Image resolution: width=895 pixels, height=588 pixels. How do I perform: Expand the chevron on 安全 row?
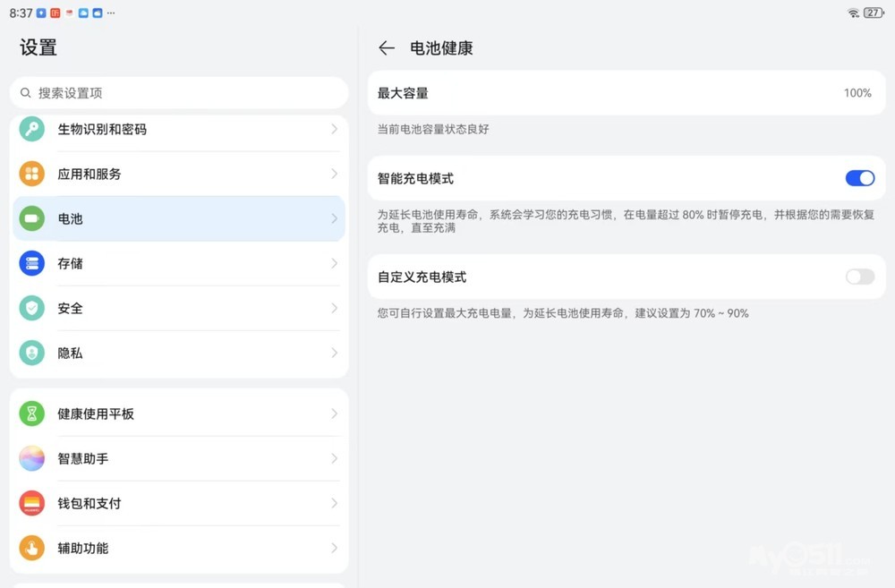[x=334, y=308]
